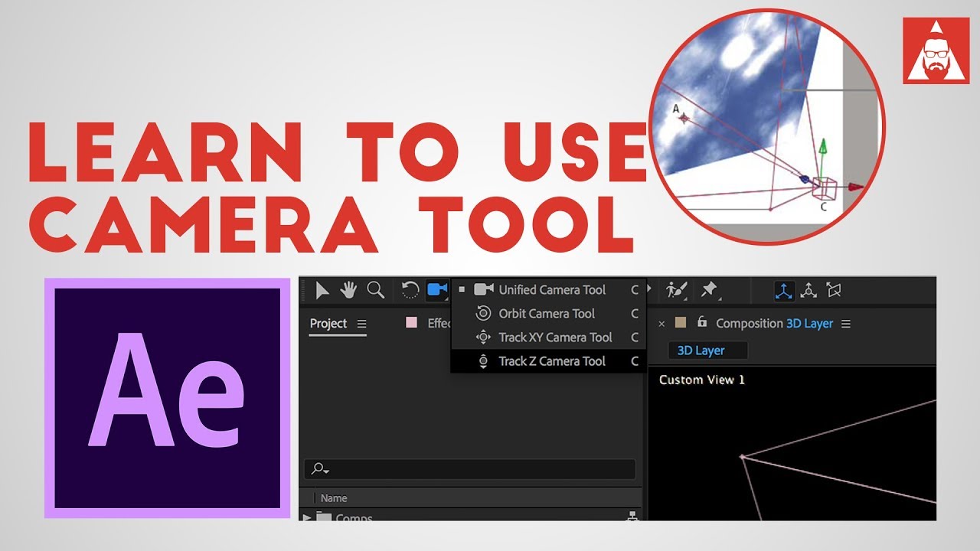
Task: Click the blue Camera tool button
Action: pyautogui.click(x=437, y=290)
